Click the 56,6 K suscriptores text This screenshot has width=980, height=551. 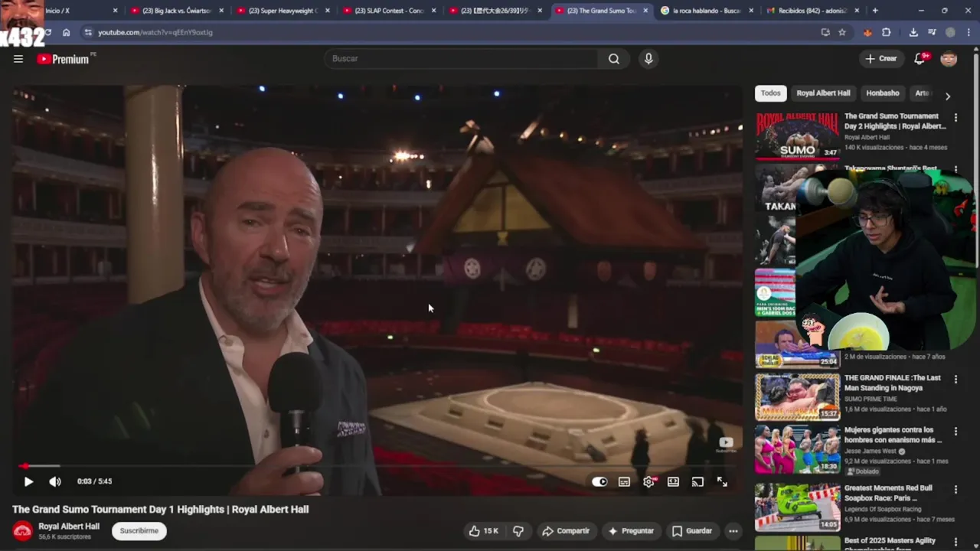64,536
